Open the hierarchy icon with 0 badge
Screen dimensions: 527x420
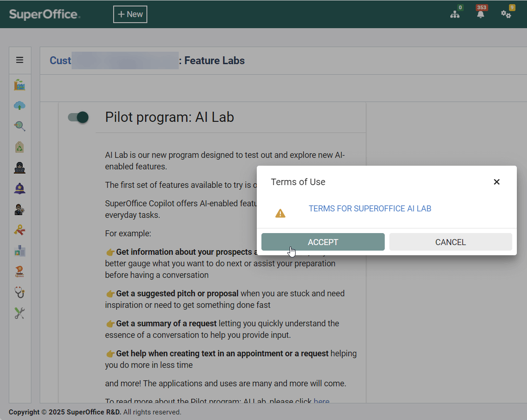click(455, 14)
